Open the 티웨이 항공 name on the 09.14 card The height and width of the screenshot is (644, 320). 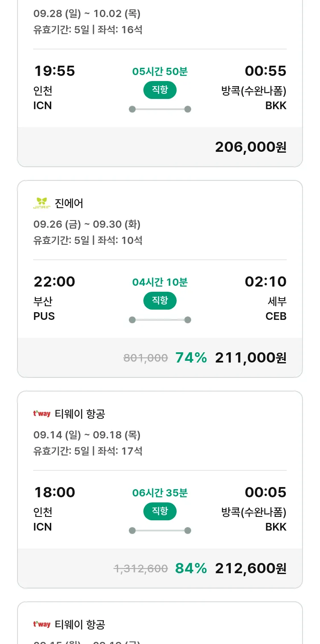pos(80,414)
